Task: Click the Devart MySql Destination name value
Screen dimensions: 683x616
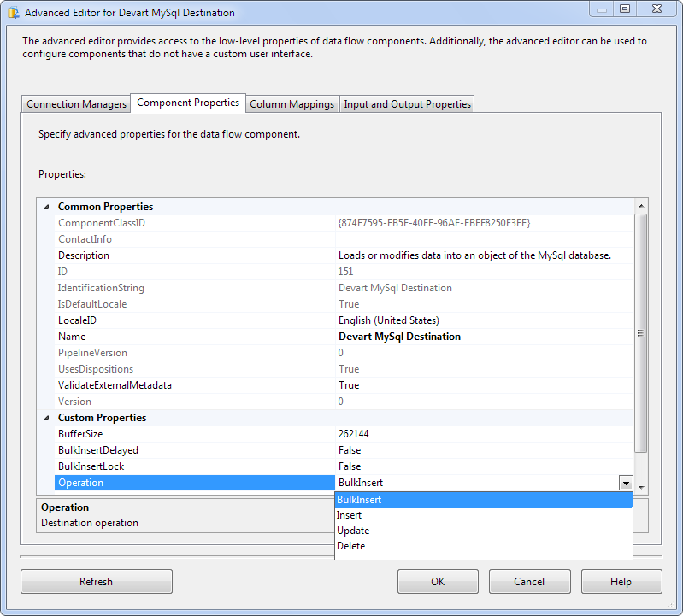Action: [399, 337]
